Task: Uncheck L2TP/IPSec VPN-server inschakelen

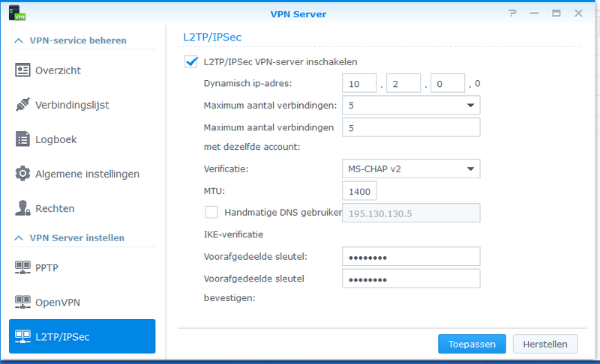Action: click(190, 62)
